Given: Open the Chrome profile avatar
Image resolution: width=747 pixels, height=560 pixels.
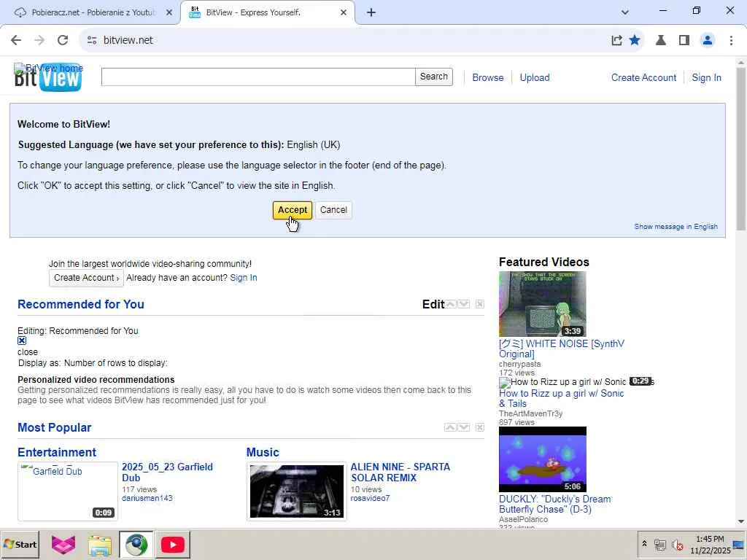Looking at the screenshot, I should coord(708,41).
